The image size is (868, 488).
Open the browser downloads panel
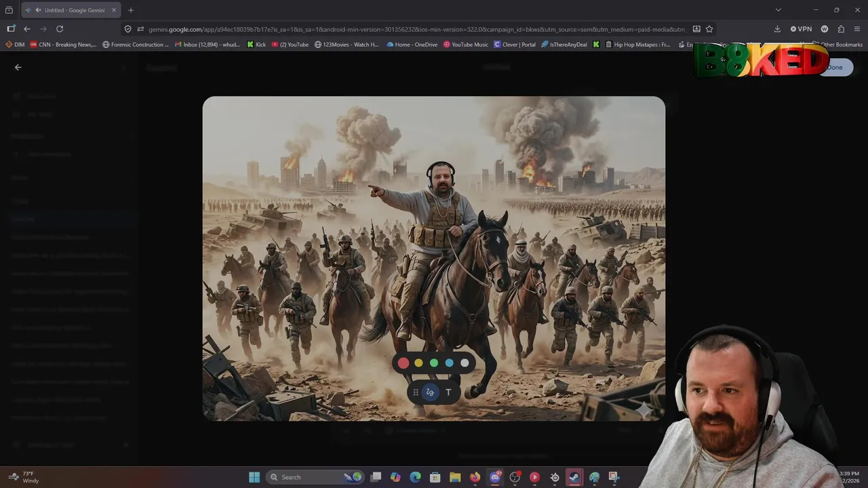coord(777,29)
